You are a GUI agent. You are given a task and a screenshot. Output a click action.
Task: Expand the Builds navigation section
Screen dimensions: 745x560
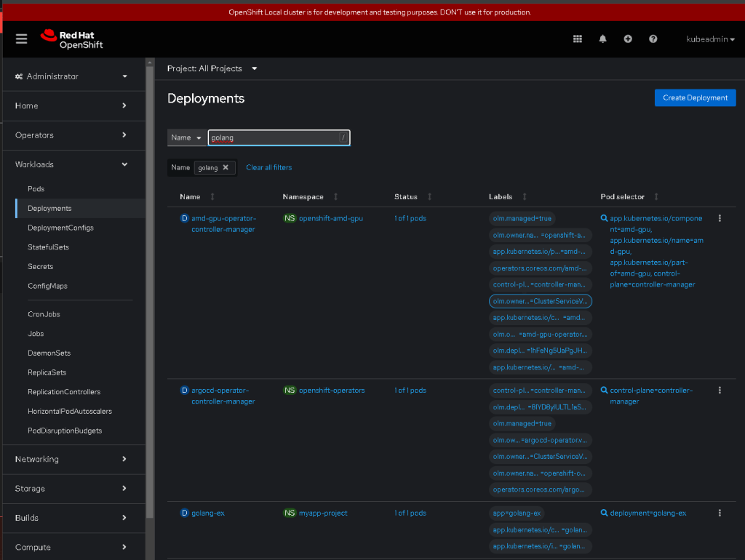click(72, 518)
